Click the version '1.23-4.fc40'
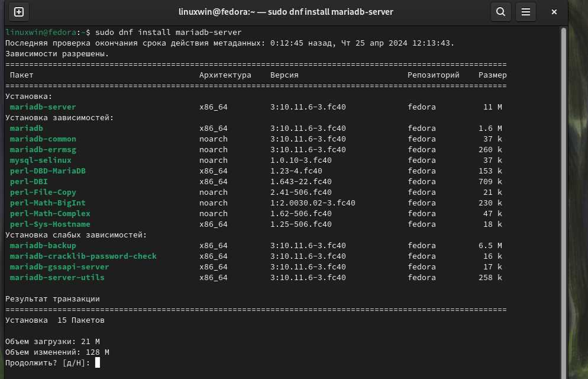The width and height of the screenshot is (588, 379). [x=296, y=171]
